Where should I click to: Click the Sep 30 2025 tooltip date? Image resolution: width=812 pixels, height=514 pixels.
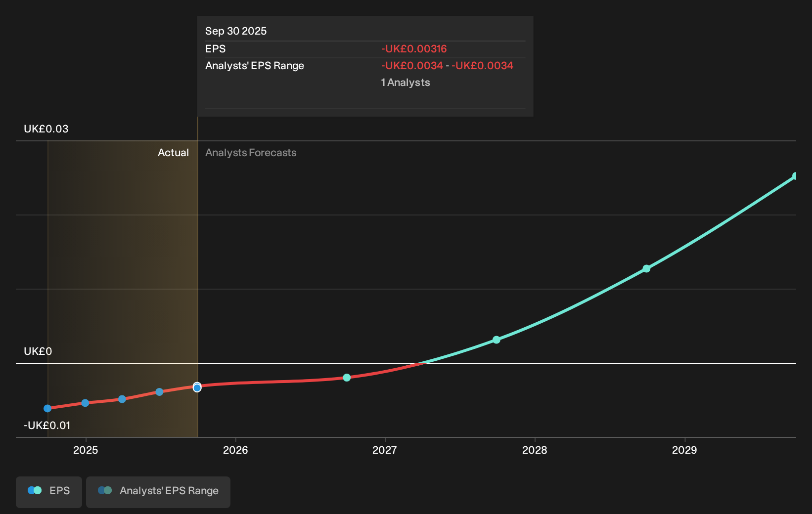236,31
